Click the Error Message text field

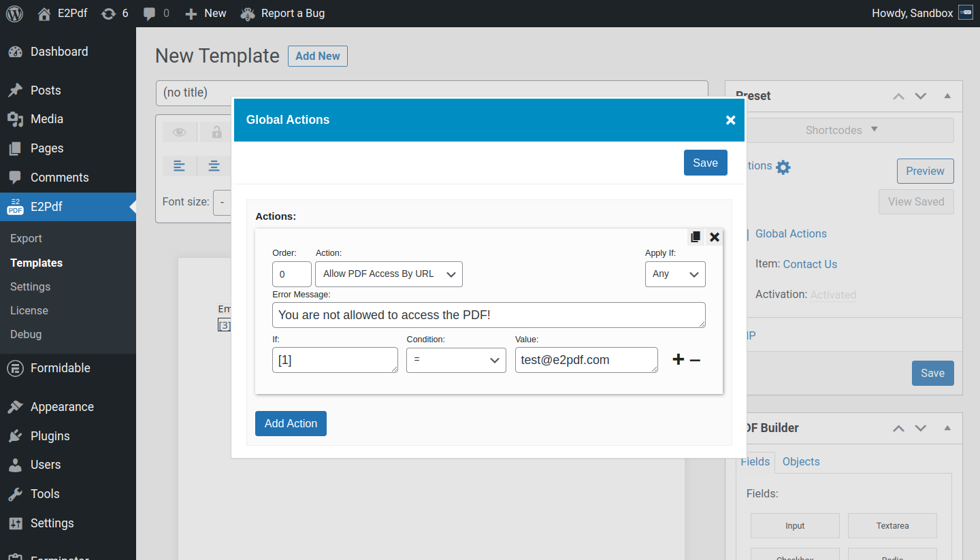pyautogui.click(x=488, y=315)
